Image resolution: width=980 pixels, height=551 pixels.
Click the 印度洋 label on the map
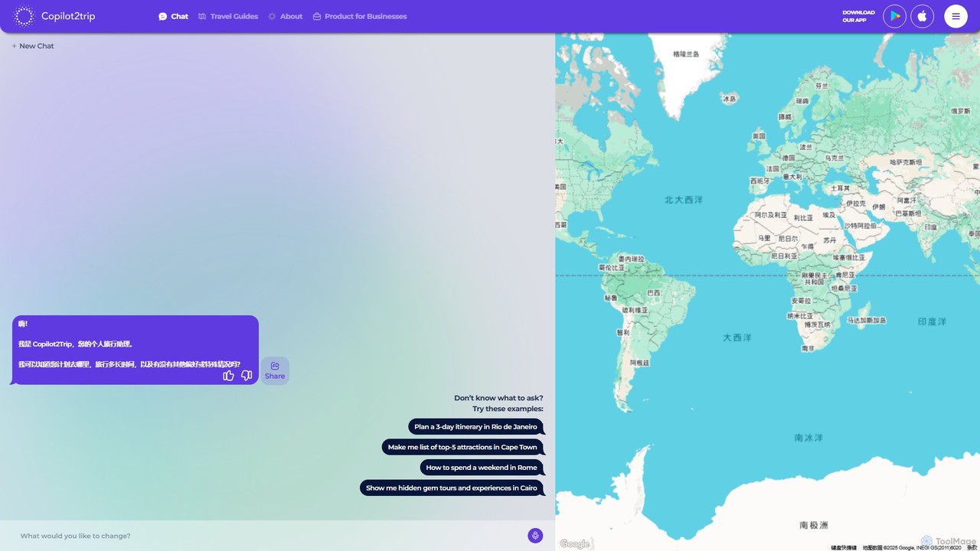[932, 322]
